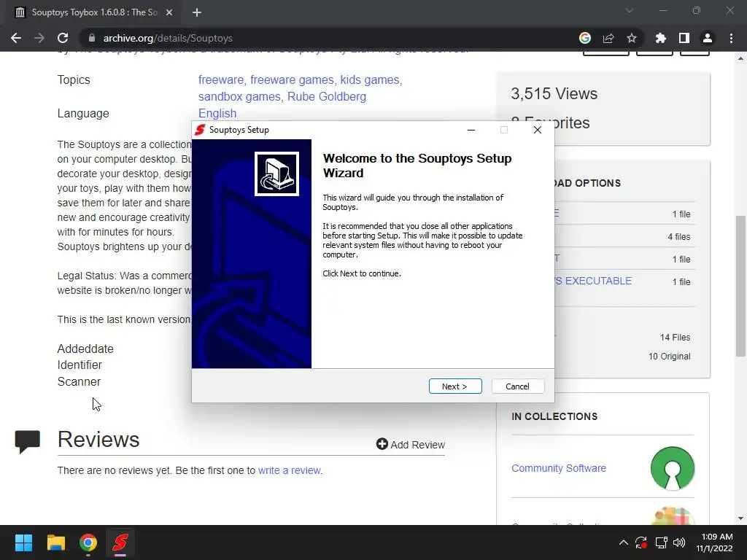Click the Chrome forward arrow
The height and width of the screenshot is (560, 747).
coord(39,38)
